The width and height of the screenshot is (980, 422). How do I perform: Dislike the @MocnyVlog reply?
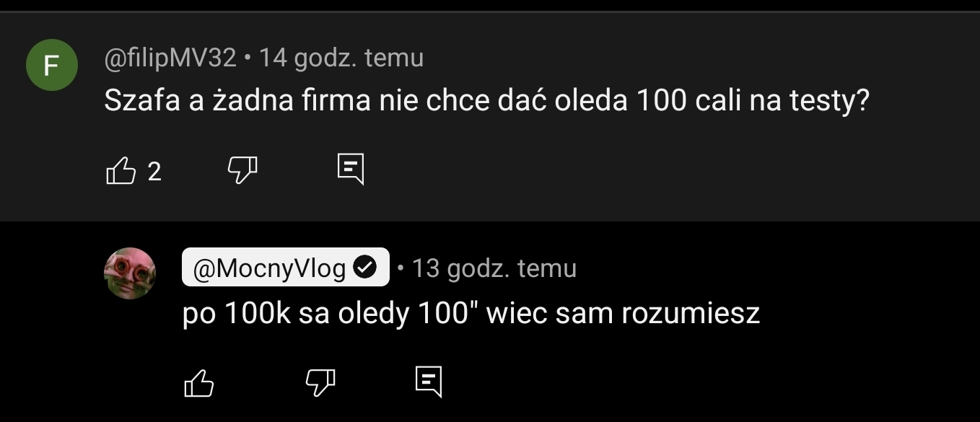[320, 382]
